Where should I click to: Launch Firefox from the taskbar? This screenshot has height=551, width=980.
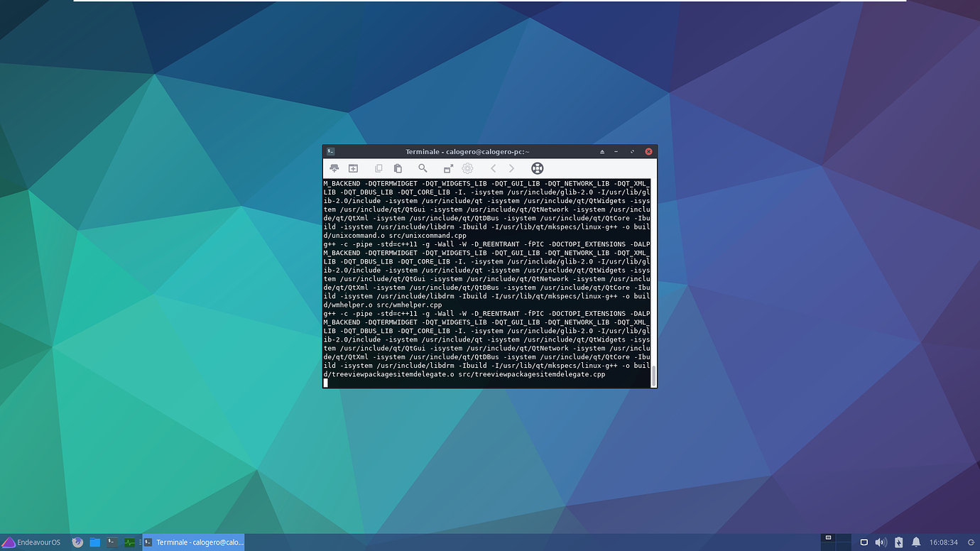click(x=78, y=542)
